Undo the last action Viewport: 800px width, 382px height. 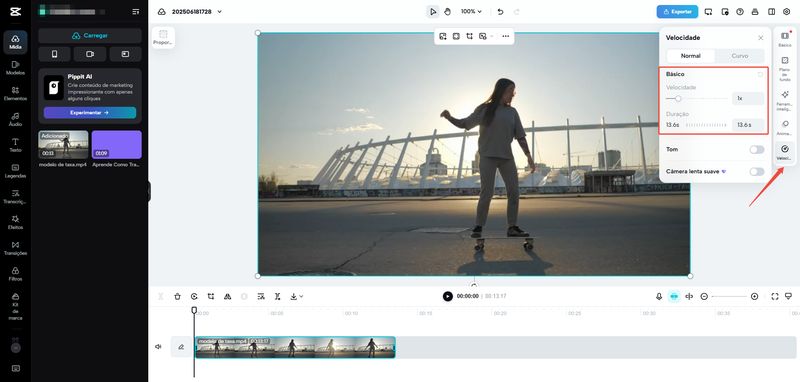501,11
